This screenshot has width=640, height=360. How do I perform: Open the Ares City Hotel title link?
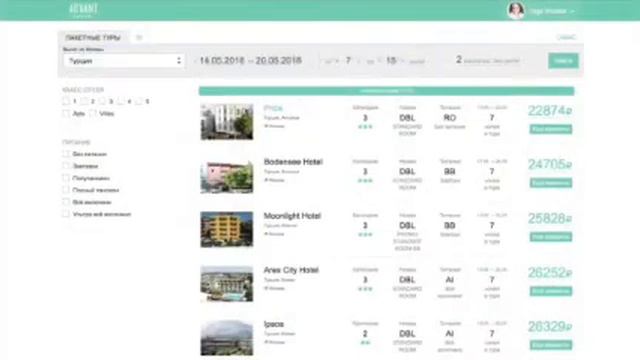[291, 270]
